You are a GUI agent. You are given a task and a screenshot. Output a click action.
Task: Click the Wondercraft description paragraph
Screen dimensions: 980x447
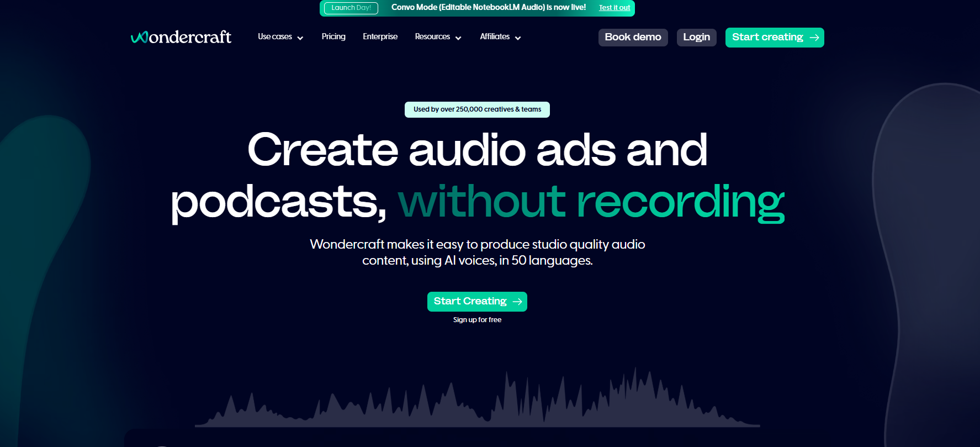coord(477,253)
